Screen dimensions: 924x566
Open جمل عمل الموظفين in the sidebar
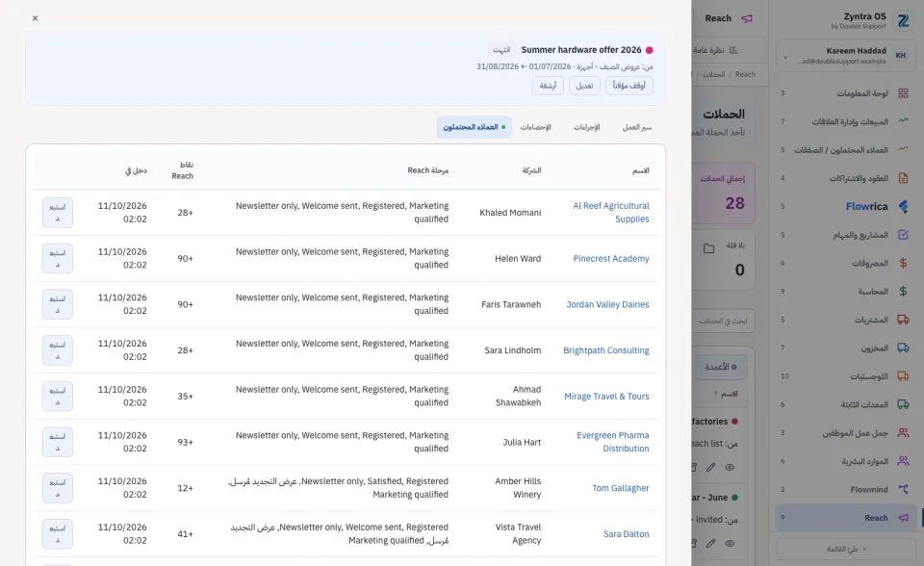point(846,433)
